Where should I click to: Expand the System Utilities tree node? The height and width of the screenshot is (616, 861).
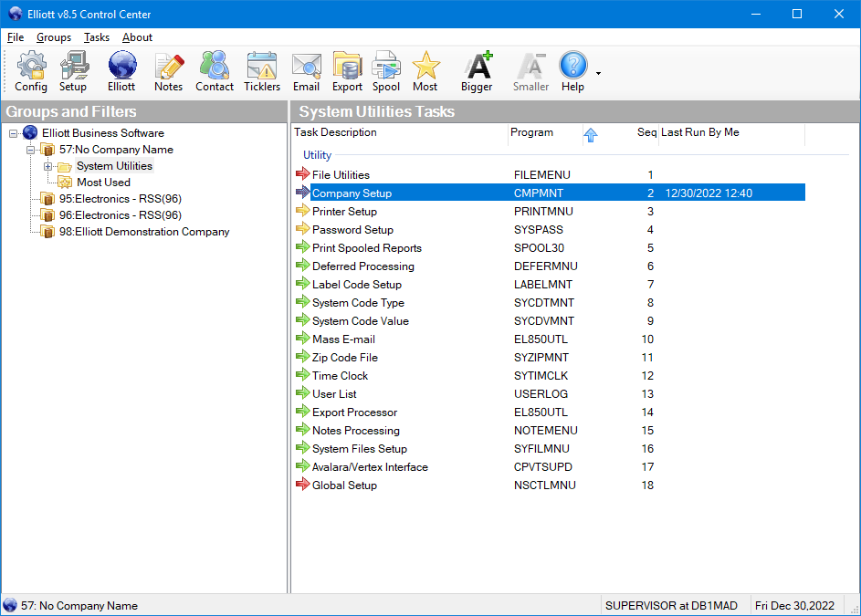click(48, 166)
